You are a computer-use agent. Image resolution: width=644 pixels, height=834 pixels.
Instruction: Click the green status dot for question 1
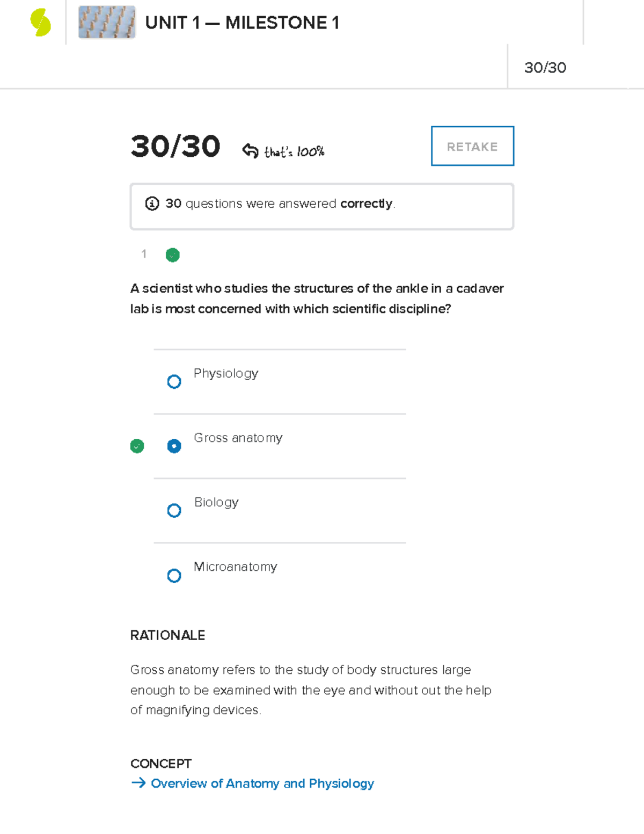(x=173, y=255)
